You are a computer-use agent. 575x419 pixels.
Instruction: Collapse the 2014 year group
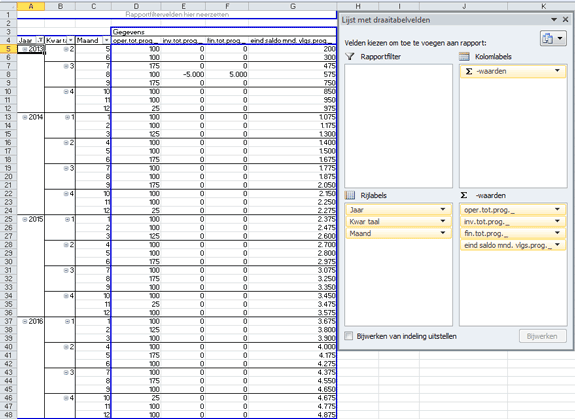25,117
